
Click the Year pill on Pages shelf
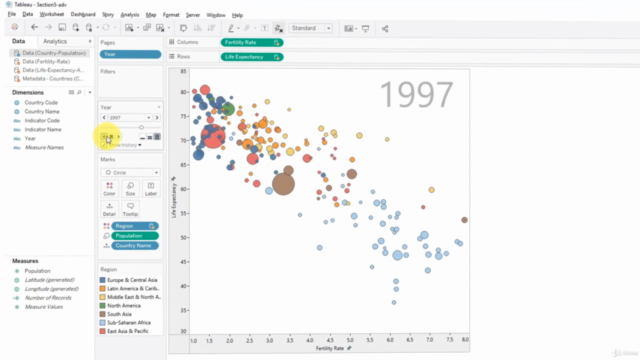point(130,54)
